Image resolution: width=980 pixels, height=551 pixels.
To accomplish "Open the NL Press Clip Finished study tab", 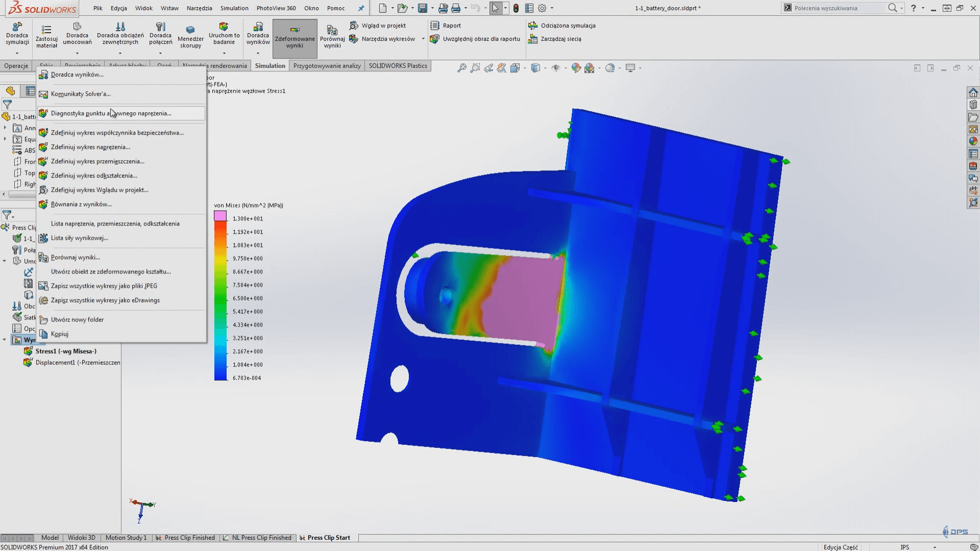I will pos(261,538).
